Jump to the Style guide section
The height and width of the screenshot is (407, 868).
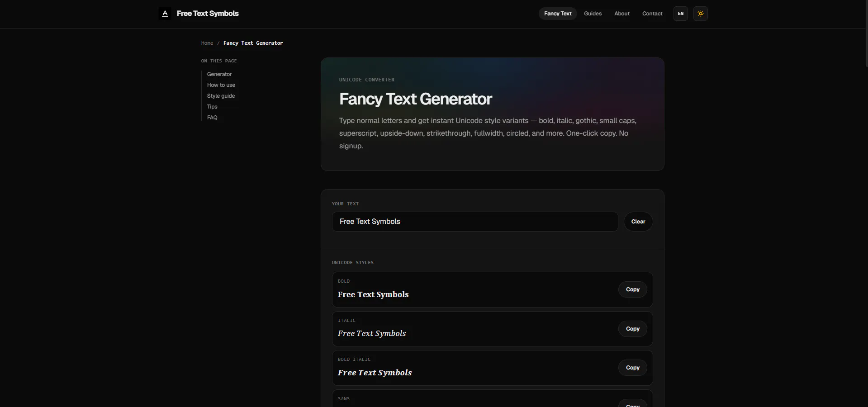221,96
